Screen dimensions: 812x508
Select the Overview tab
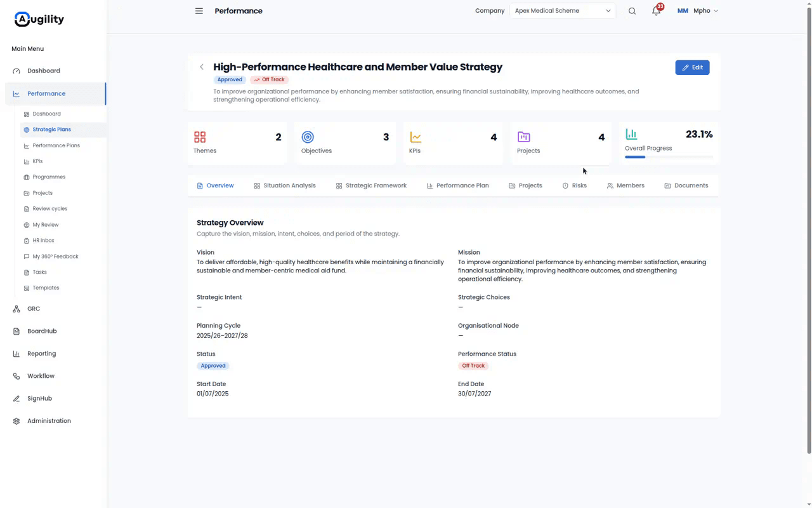click(x=215, y=185)
